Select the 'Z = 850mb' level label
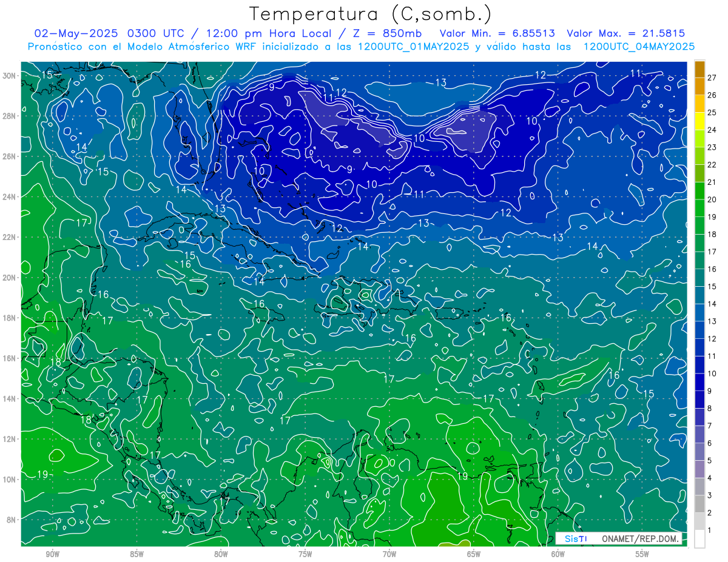Viewport: 728px width, 562px height. click(x=386, y=33)
